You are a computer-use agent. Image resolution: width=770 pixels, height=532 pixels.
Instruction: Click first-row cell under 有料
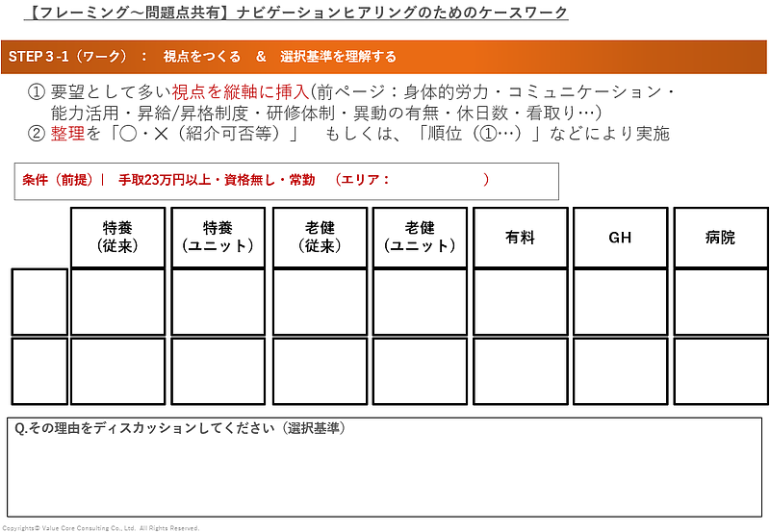(521, 302)
